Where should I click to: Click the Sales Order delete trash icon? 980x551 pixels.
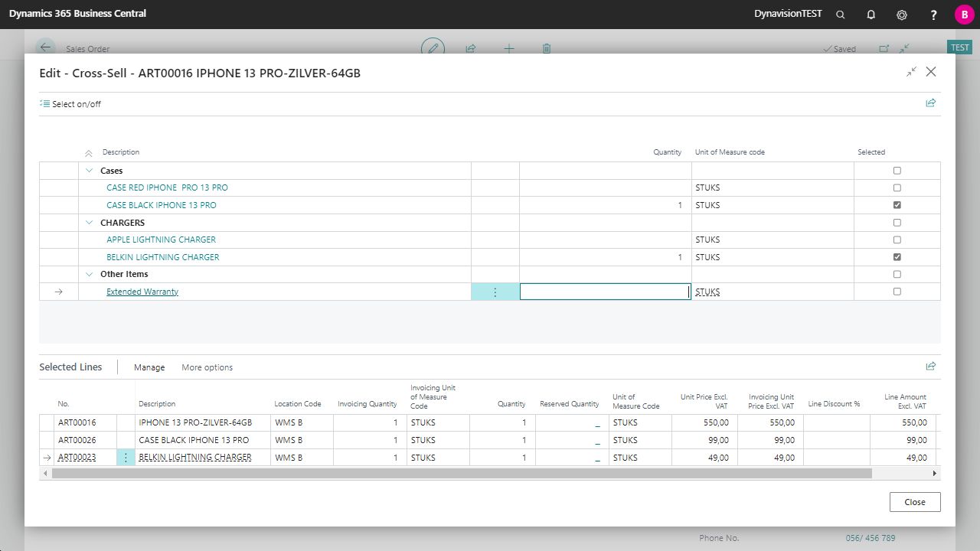coord(547,48)
